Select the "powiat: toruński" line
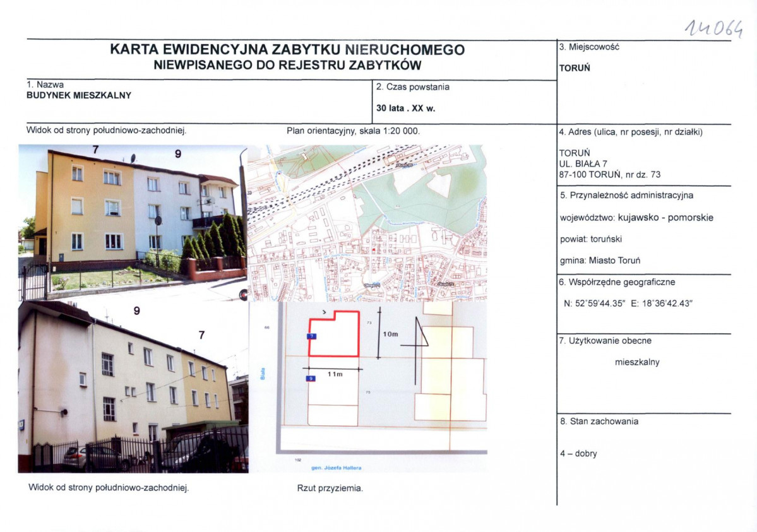The image size is (757, 532). point(591,239)
